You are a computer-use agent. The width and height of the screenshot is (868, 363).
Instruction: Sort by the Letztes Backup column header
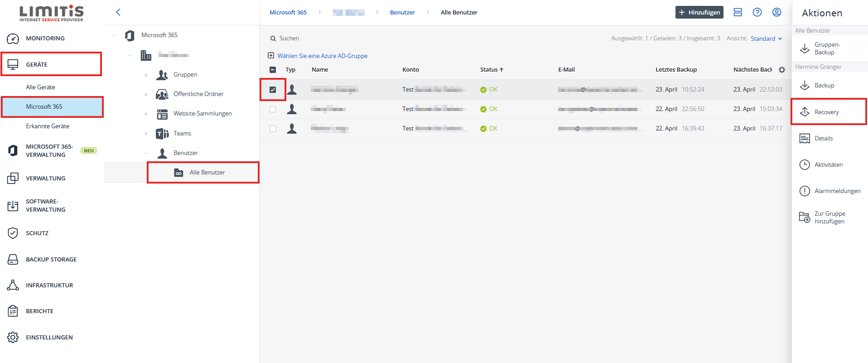(x=676, y=70)
